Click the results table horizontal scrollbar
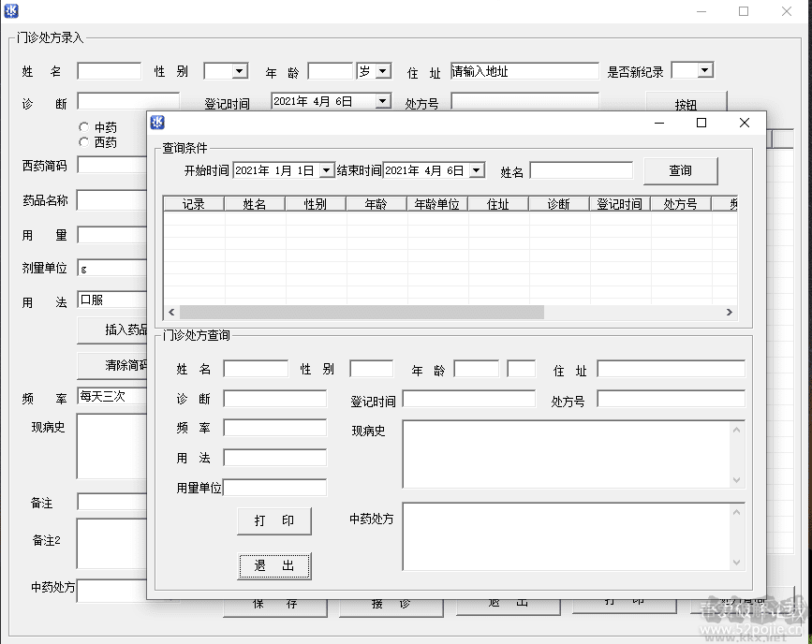This screenshot has width=812, height=644. click(x=362, y=313)
